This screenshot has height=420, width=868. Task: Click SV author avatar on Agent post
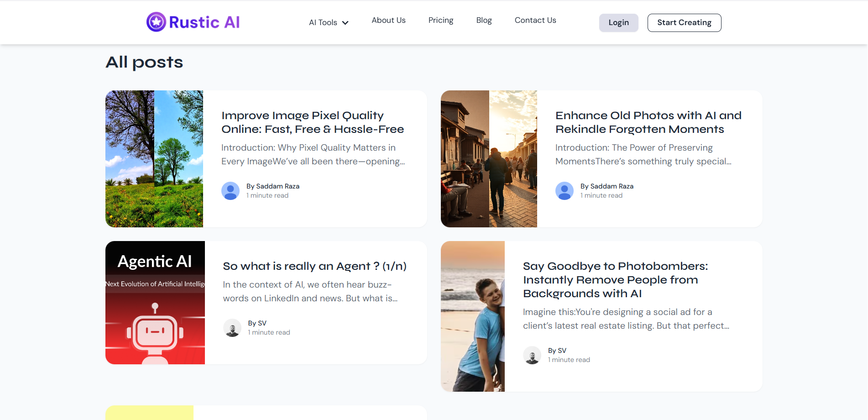(x=232, y=328)
